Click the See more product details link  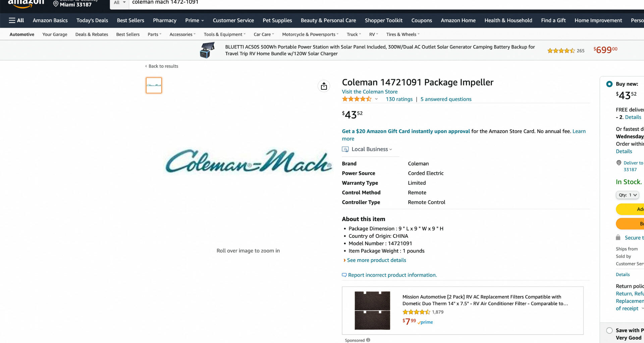376,260
